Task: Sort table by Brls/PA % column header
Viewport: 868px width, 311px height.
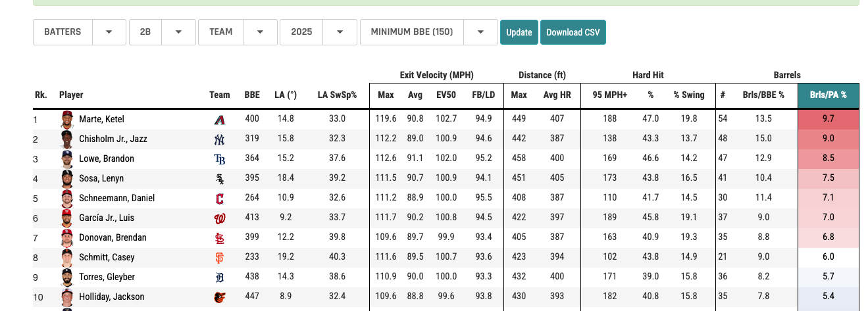Action: click(x=828, y=95)
